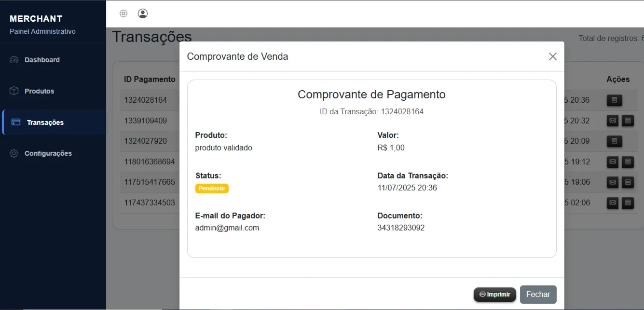Screen dimensions: 644x310
Task: Click the Dashboard gauge icon in sidebar
Action: [14, 60]
